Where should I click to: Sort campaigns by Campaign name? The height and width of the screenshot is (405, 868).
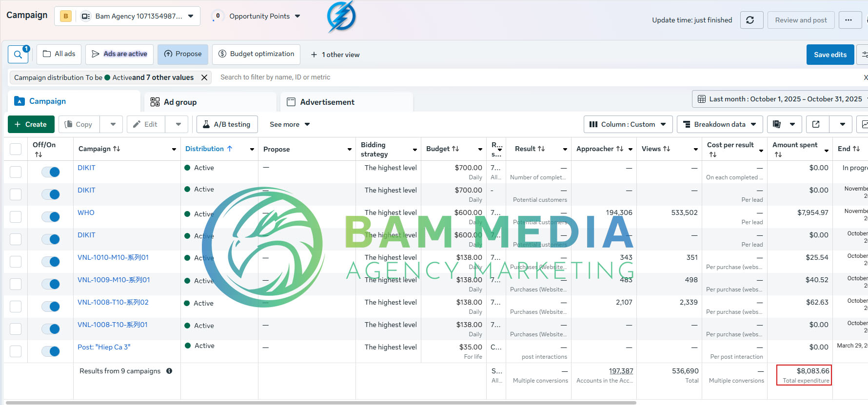click(117, 149)
